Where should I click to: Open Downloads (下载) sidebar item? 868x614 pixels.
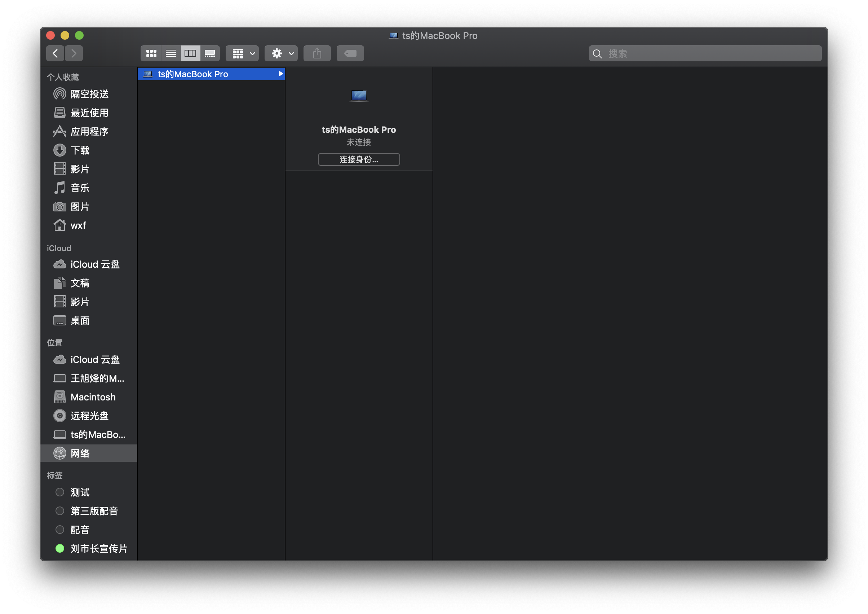(x=80, y=150)
